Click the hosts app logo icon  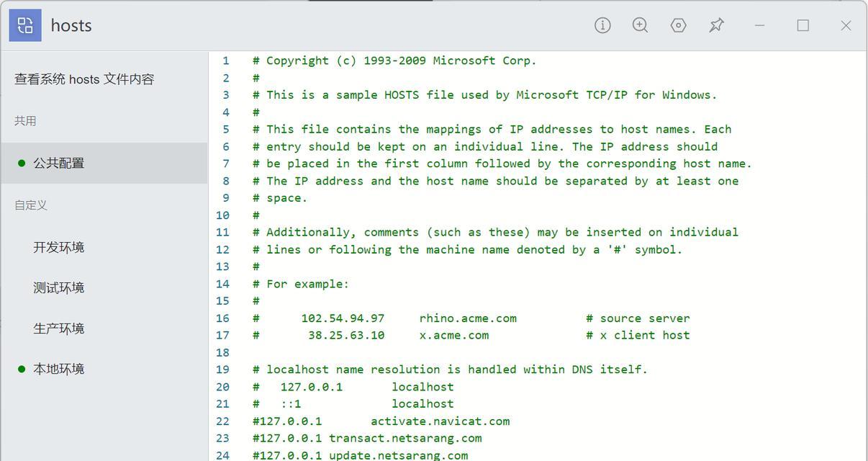(25, 25)
